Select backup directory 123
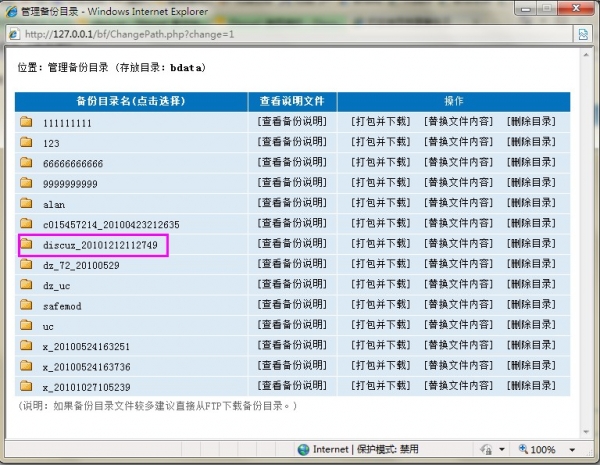The height and width of the screenshot is (465, 600). (51, 143)
